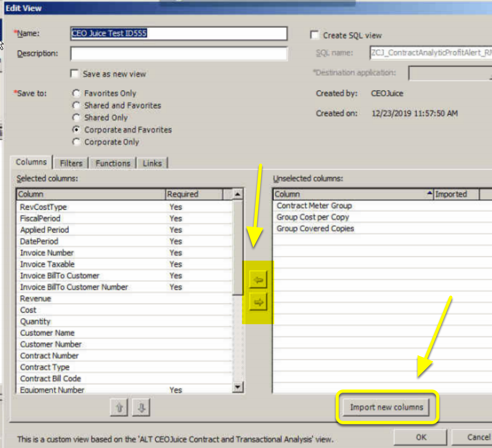
Task: Check Save as new view
Action: [75, 74]
